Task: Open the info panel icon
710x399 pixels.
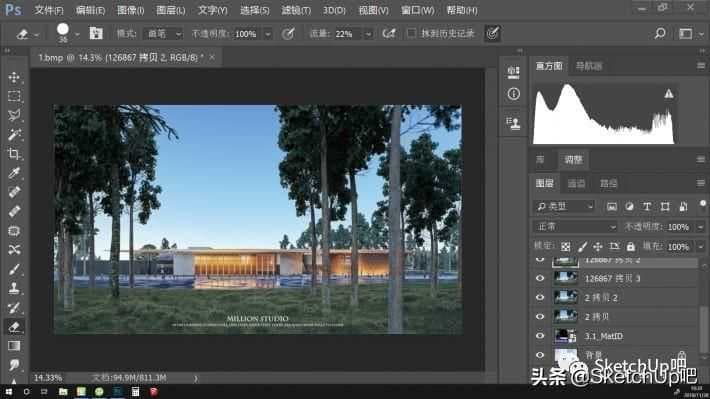Action: (513, 94)
